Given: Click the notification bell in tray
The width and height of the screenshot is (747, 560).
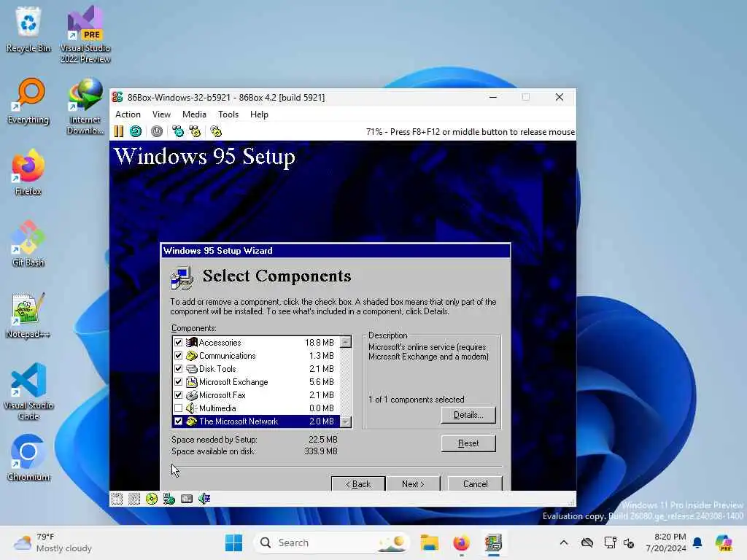Looking at the screenshot, I should (x=697, y=542).
